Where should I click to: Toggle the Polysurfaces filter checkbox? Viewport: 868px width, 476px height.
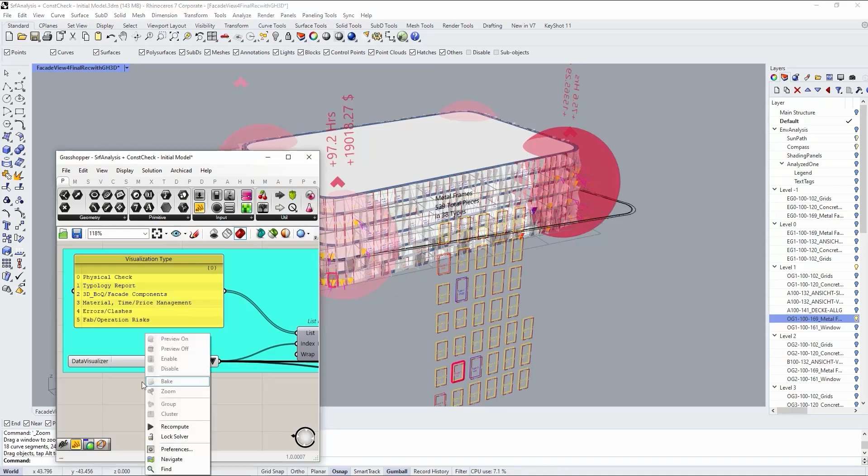(142, 52)
